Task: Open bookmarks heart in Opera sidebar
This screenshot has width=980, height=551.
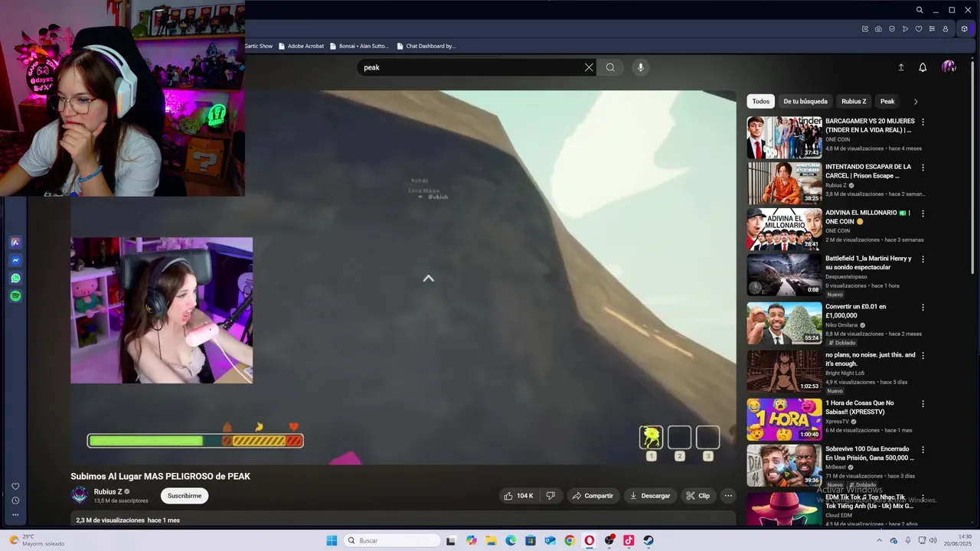Action: point(15,486)
